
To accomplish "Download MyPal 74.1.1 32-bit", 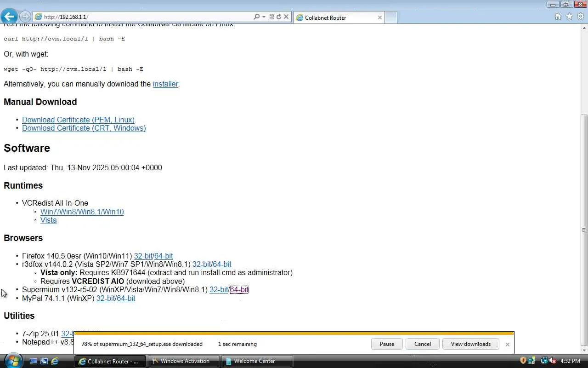I will (x=106, y=298).
